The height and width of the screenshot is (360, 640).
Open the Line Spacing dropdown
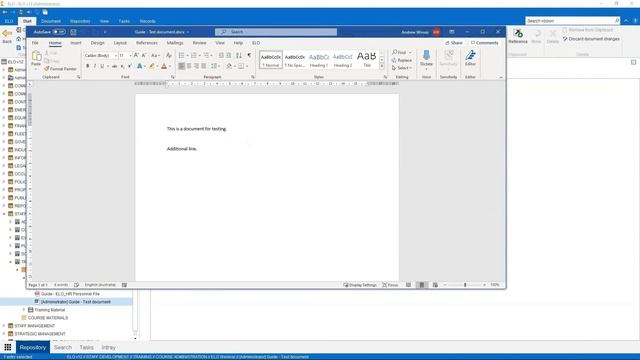click(x=215, y=66)
